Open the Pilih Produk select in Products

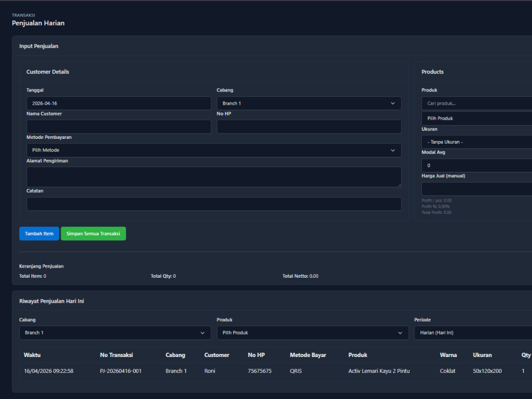point(477,119)
